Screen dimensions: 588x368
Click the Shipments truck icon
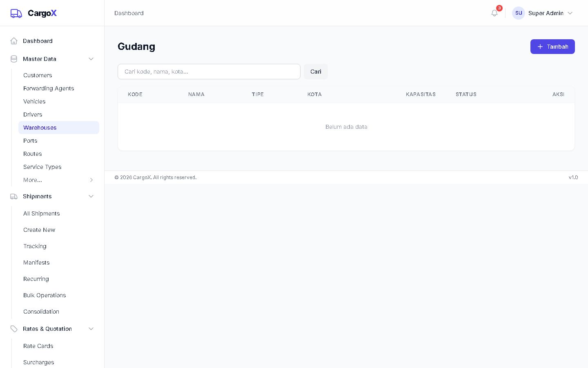point(14,196)
